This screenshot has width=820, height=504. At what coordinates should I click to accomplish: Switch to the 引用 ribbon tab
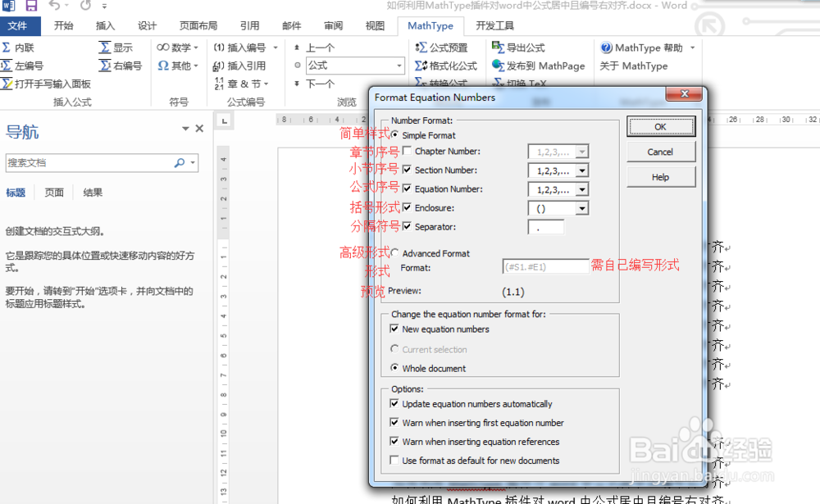point(249,25)
